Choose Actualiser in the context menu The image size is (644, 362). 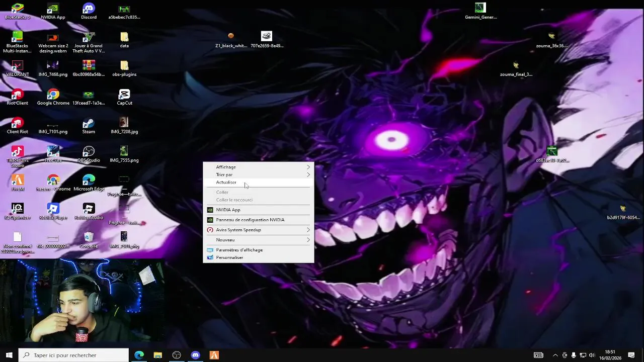tap(258, 182)
